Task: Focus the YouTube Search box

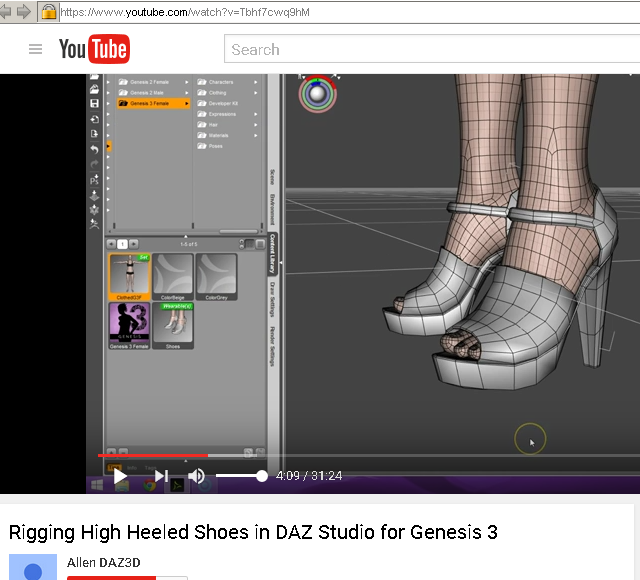Action: (432, 49)
